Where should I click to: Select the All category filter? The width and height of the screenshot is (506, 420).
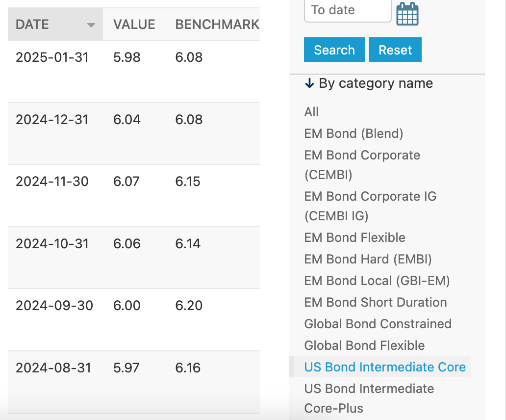point(311,112)
